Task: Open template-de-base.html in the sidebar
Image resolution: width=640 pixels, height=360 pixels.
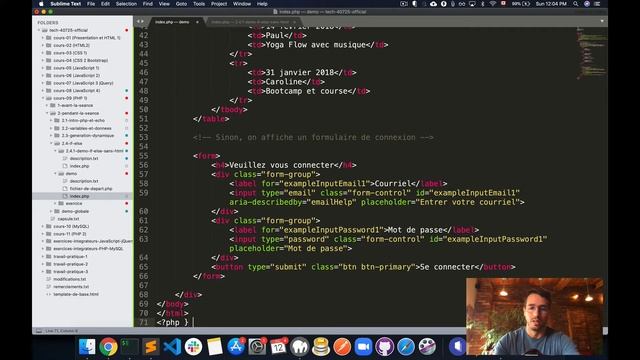Action: (76, 294)
